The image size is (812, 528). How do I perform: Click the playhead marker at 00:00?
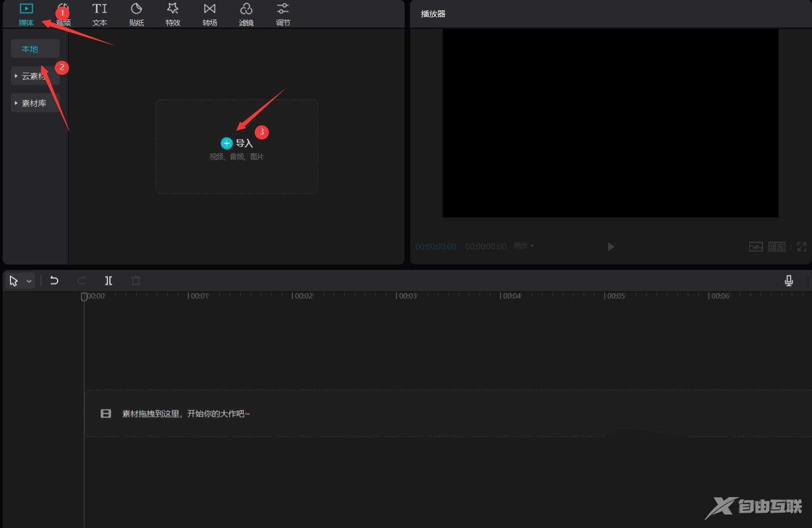[x=84, y=296]
